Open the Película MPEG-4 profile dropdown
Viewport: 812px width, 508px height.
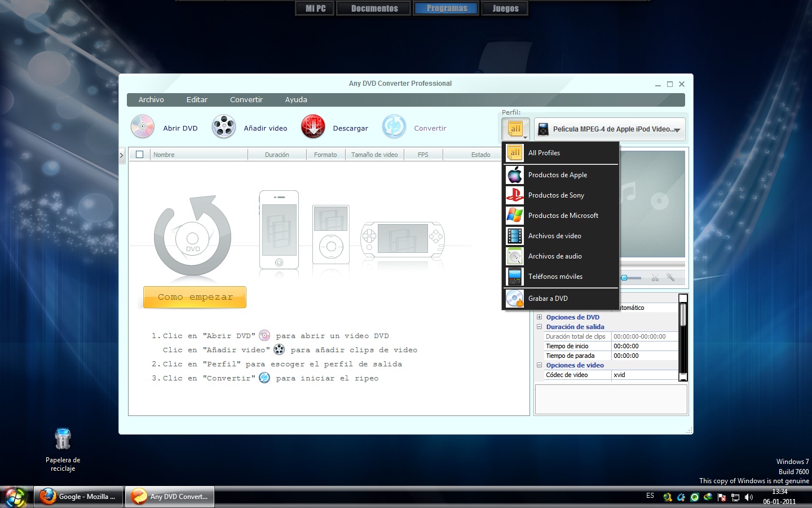click(x=610, y=129)
